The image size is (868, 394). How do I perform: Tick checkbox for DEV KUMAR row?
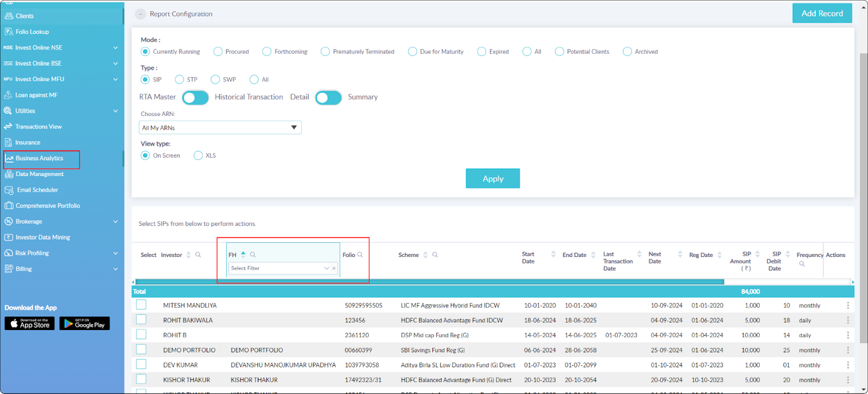pos(141,364)
